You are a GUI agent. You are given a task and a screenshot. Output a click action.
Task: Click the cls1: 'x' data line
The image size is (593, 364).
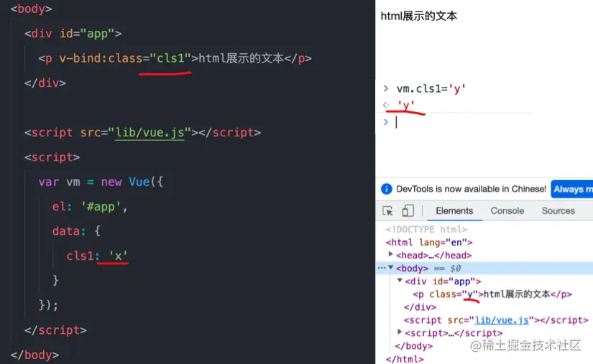point(97,256)
